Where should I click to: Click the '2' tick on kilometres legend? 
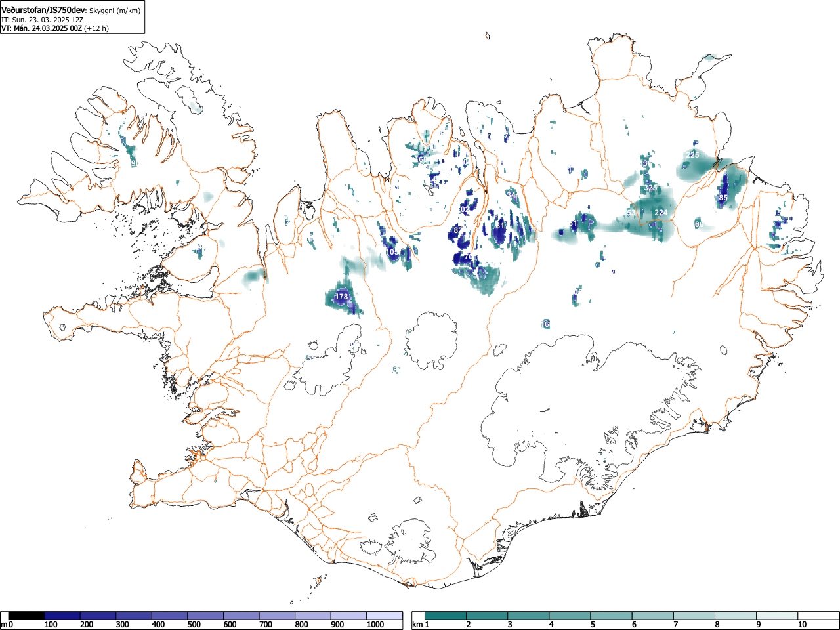click(468, 625)
